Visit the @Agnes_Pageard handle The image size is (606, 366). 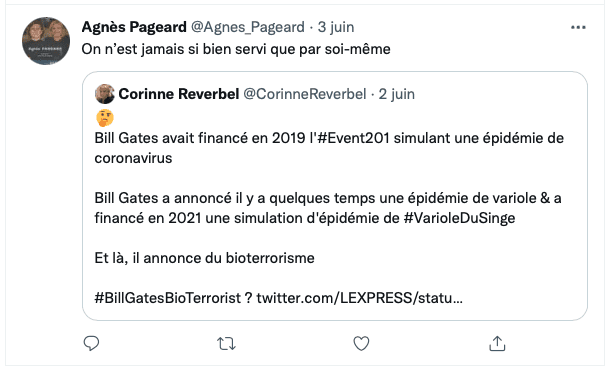(x=248, y=27)
